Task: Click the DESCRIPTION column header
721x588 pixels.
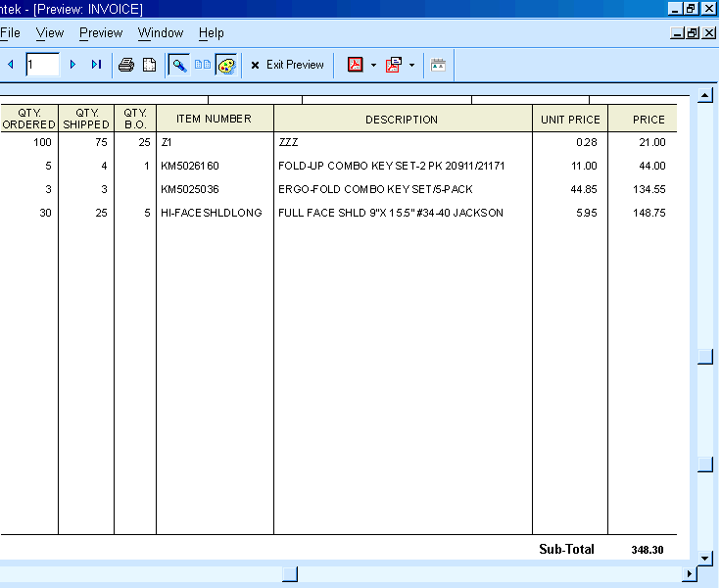Action: point(403,120)
